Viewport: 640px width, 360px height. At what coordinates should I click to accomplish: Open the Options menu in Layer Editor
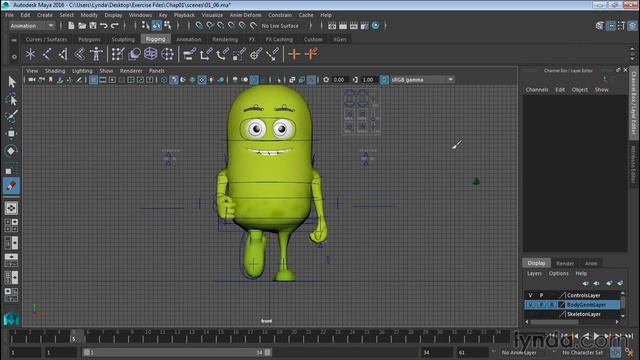click(x=558, y=273)
